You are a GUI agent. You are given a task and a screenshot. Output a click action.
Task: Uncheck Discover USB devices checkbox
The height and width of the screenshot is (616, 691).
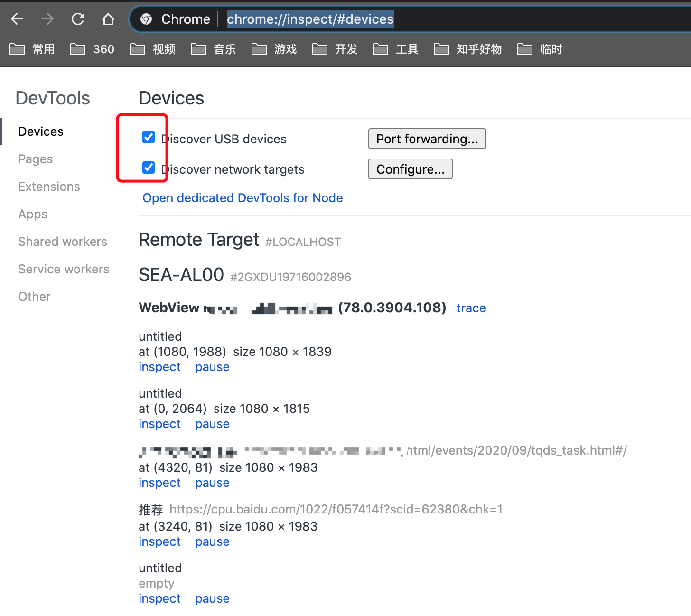pyautogui.click(x=149, y=137)
